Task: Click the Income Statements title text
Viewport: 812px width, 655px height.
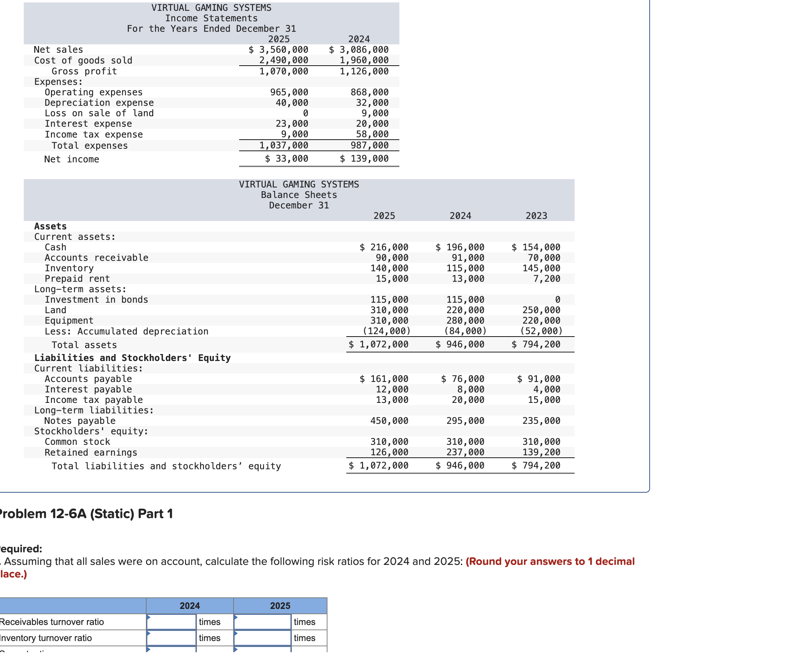Action: 212,18
